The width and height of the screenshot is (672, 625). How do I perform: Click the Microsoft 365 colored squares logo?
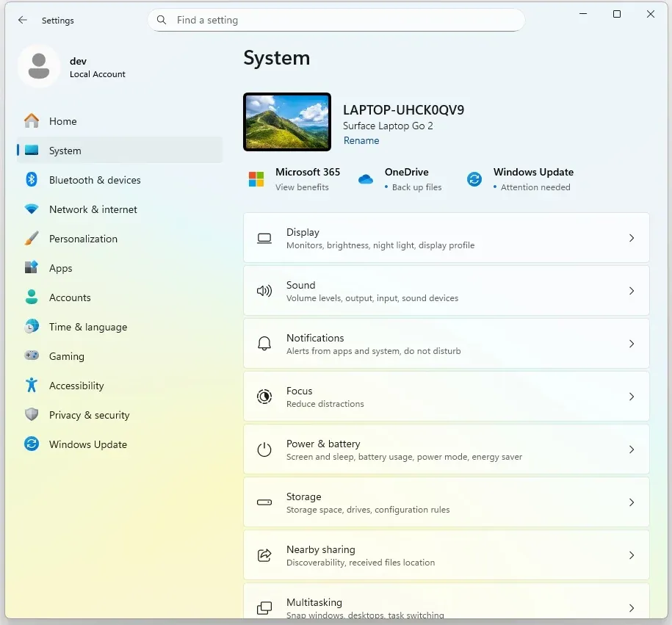[x=256, y=179]
